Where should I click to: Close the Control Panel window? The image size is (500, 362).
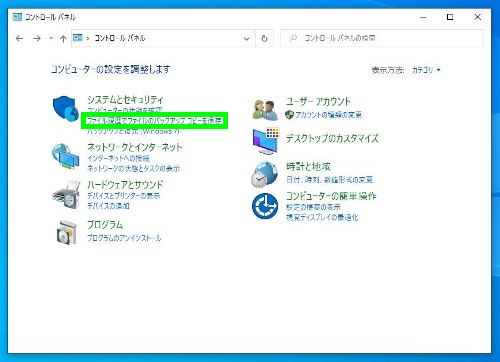[x=478, y=17]
